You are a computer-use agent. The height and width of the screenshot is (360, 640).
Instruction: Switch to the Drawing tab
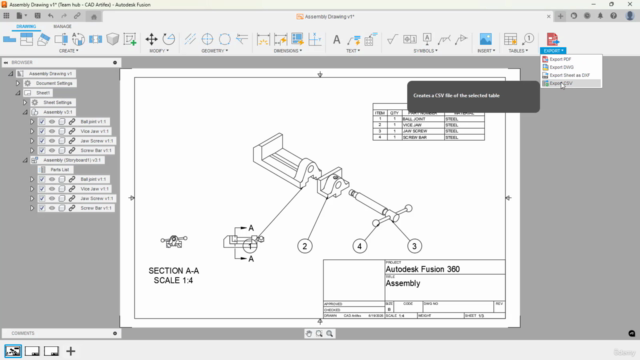click(26, 26)
